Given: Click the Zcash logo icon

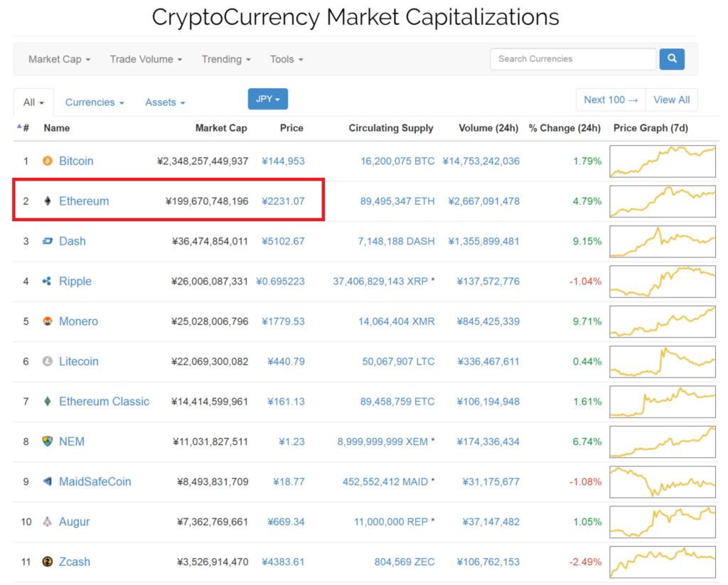Looking at the screenshot, I should tap(48, 562).
